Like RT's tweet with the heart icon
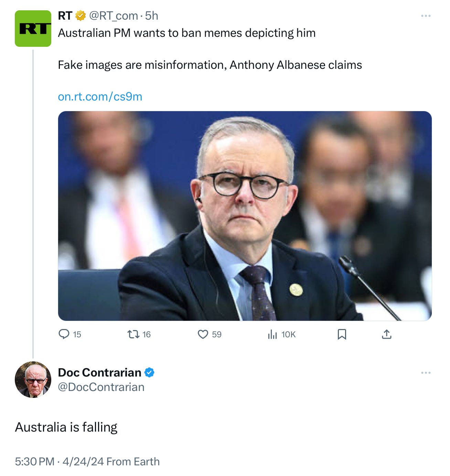Screen dimensions: 450x476 (203, 334)
